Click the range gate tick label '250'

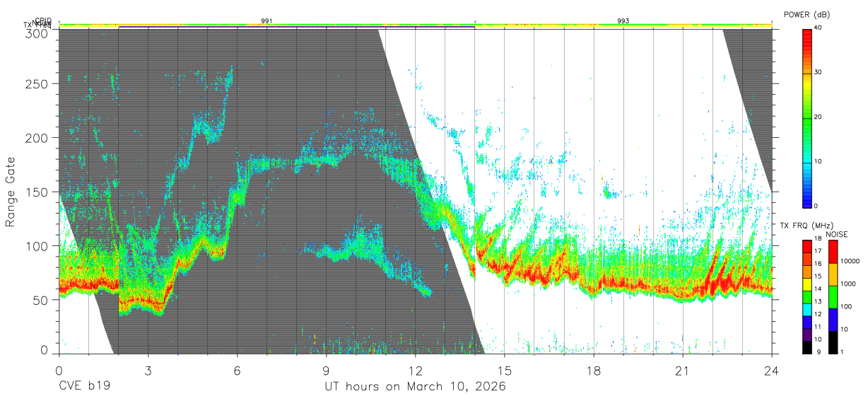(36, 84)
